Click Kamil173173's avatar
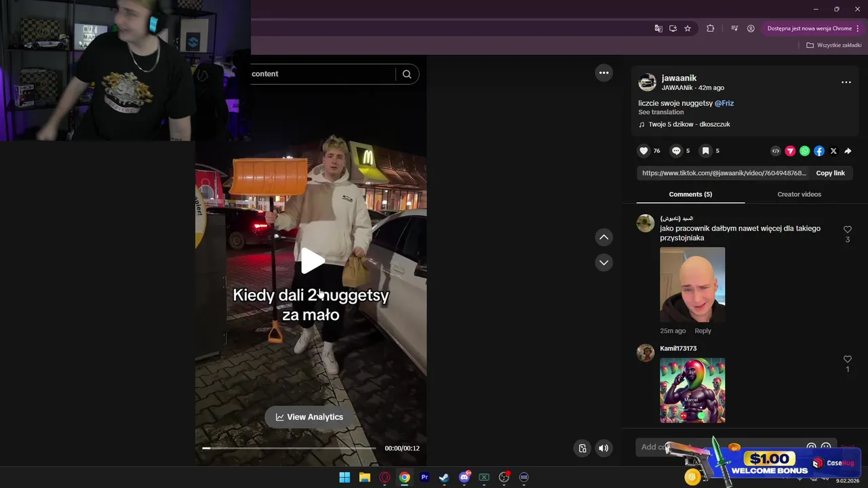The image size is (868, 488). (646, 353)
